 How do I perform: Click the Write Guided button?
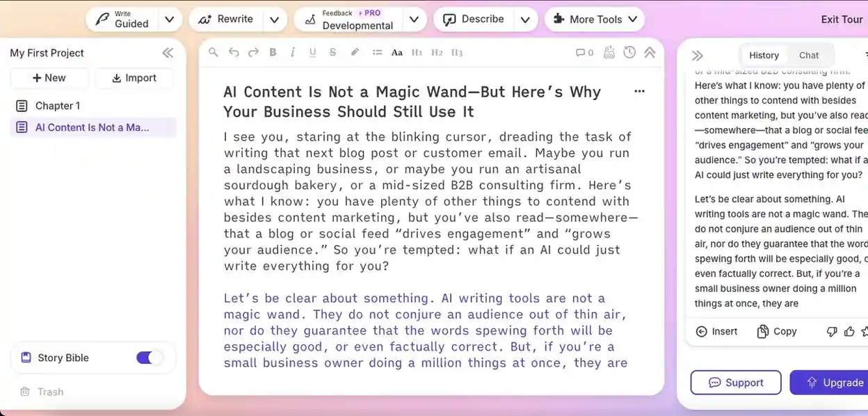pyautogui.click(x=123, y=19)
